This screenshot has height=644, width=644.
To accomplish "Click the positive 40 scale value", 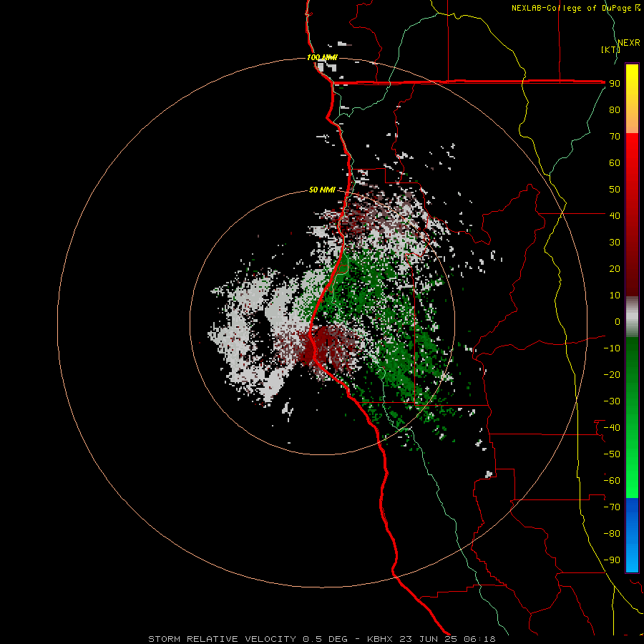I will [615, 216].
